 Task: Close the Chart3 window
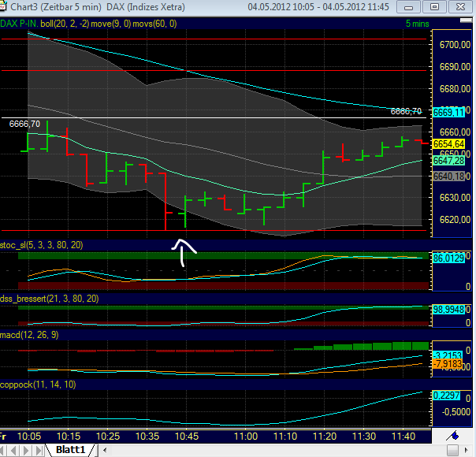[x=460, y=7]
